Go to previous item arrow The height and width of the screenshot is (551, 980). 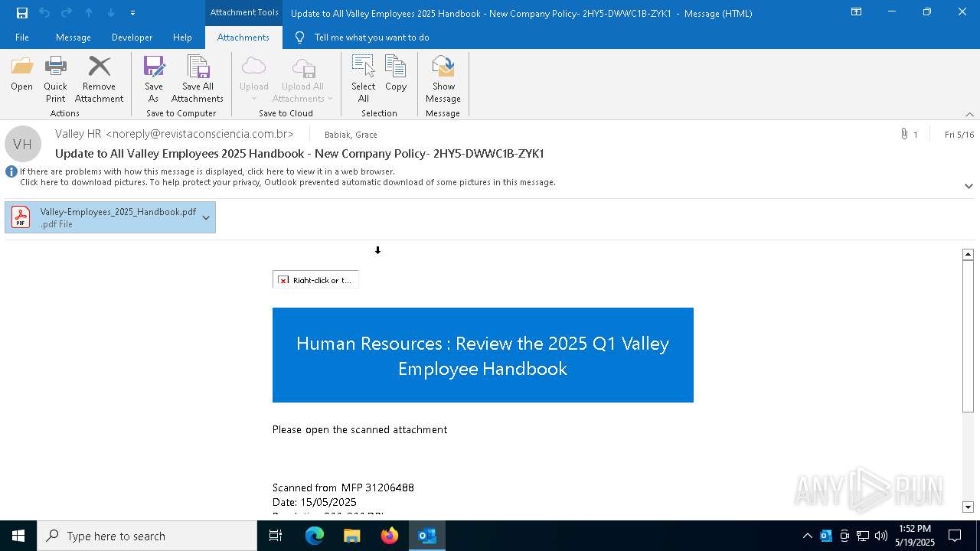[x=89, y=13]
